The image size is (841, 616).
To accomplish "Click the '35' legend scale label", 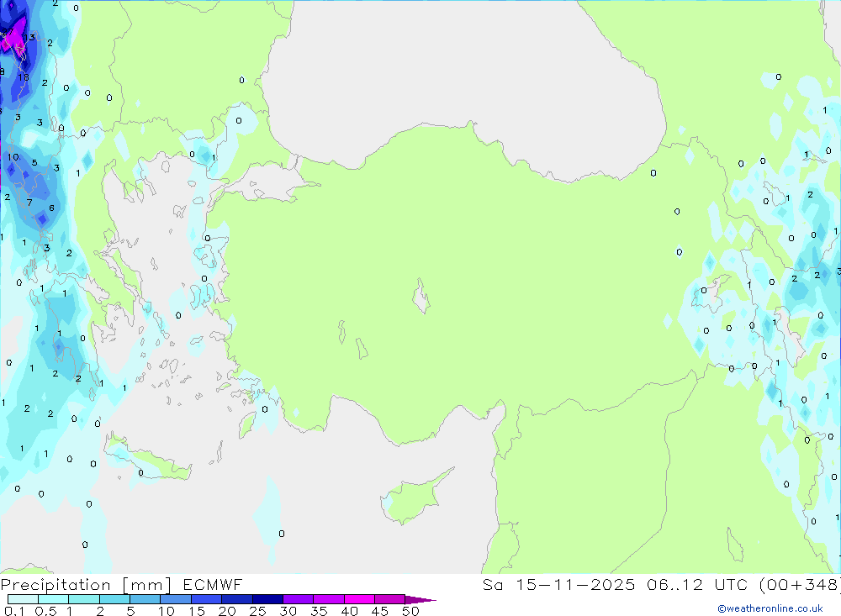I will click(x=319, y=611).
